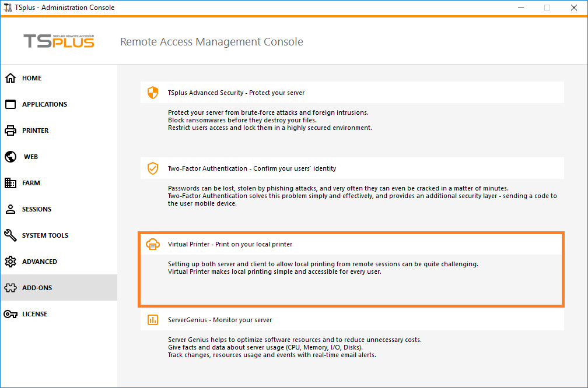Screen dimensions: 588x388
Task: Open 'Two-Factor Authentication - Confirm your users' identity'
Action: tap(251, 168)
